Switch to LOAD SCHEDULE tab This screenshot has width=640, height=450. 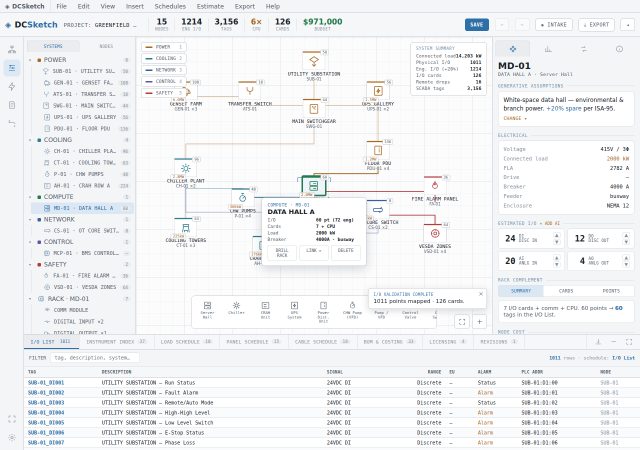click(x=186, y=341)
